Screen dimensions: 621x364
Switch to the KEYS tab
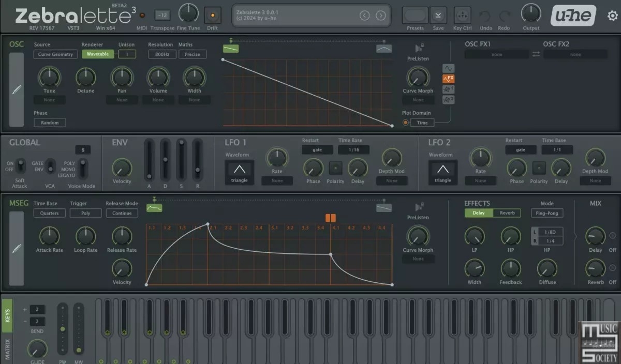pos(7,316)
